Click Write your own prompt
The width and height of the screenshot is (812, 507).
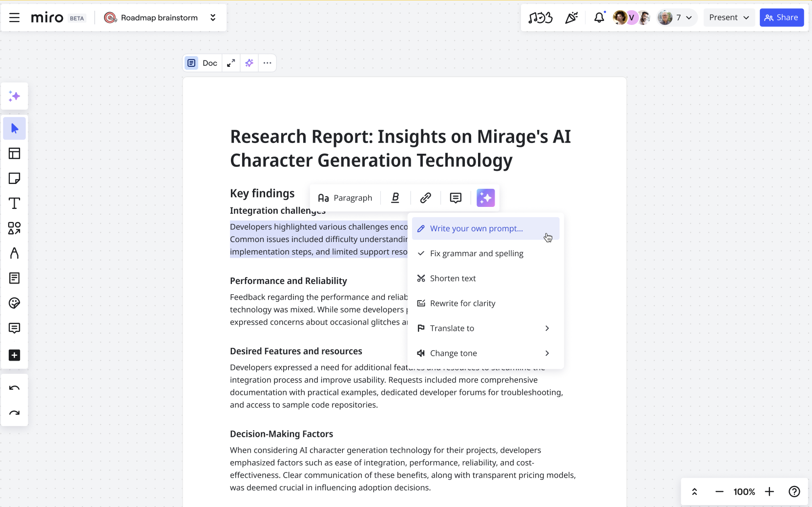476,228
